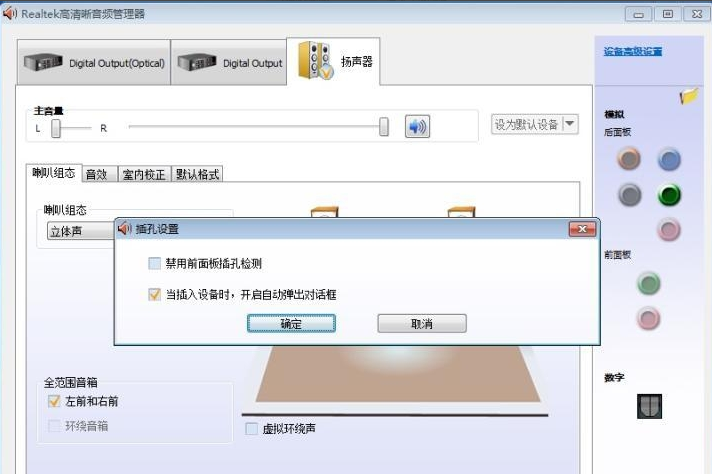This screenshot has height=474, width=712.
Task: Open the 默认格式 sub-tab
Action: coord(198,174)
